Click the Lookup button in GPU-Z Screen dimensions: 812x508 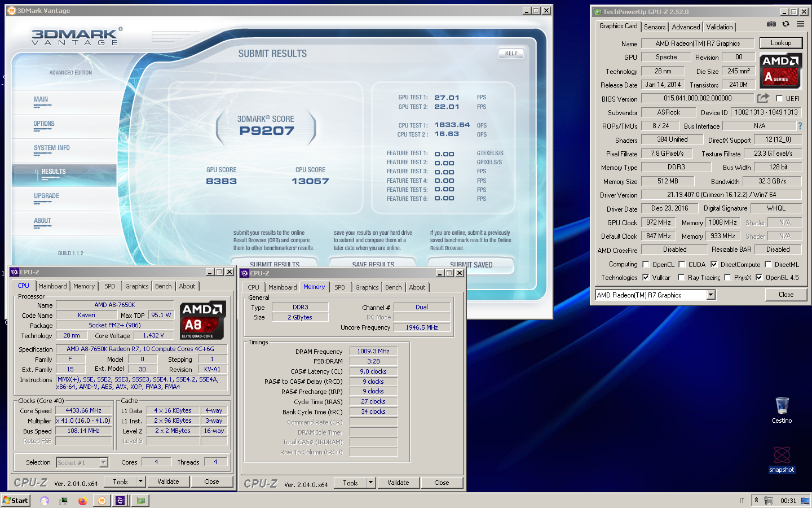pyautogui.click(x=781, y=43)
